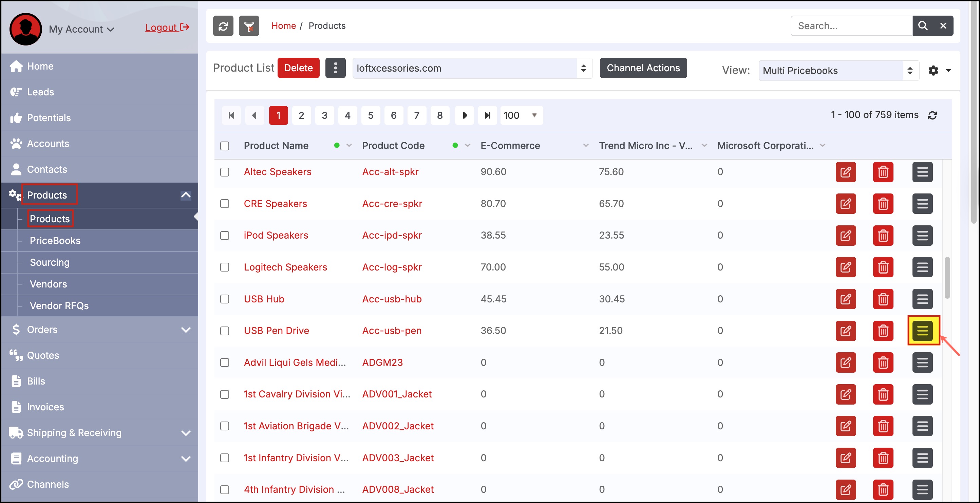The height and width of the screenshot is (503, 980).
Task: Click the refresh icon next to the items count
Action: (x=932, y=115)
